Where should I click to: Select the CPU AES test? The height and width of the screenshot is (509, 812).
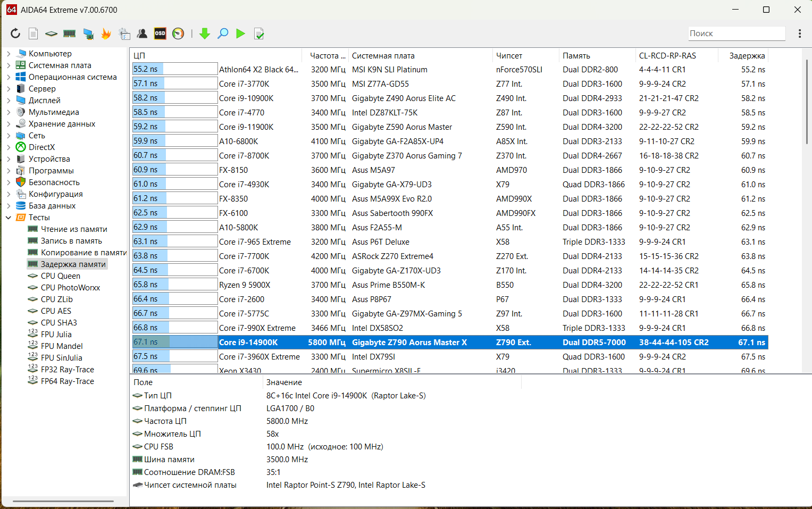(56, 311)
